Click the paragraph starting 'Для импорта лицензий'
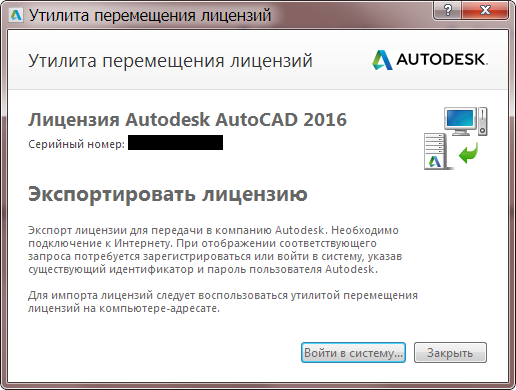 pyautogui.click(x=223, y=302)
